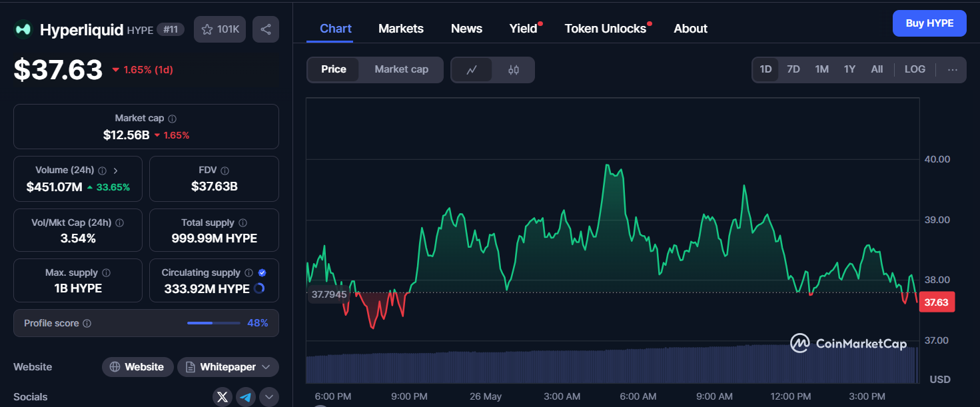This screenshot has width=980, height=407.
Task: Click the 37.7945 opening price marker
Action: pyautogui.click(x=328, y=294)
